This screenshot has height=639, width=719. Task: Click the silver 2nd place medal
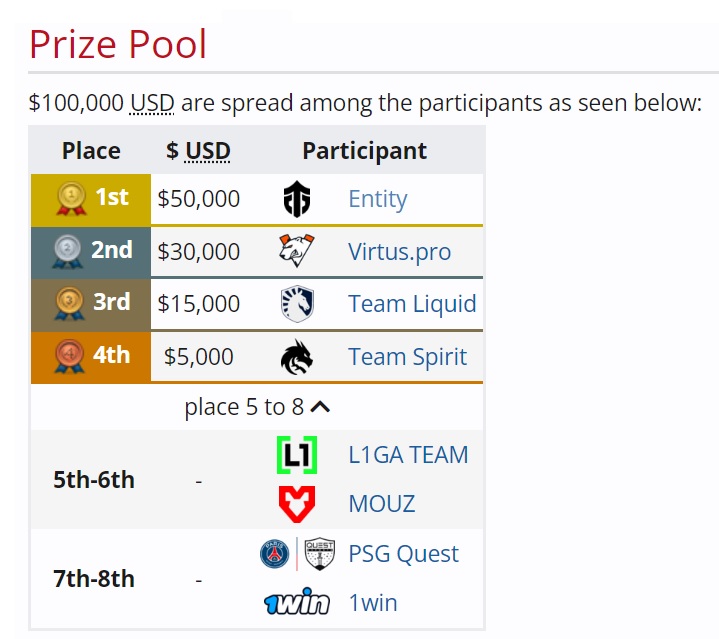tap(67, 250)
